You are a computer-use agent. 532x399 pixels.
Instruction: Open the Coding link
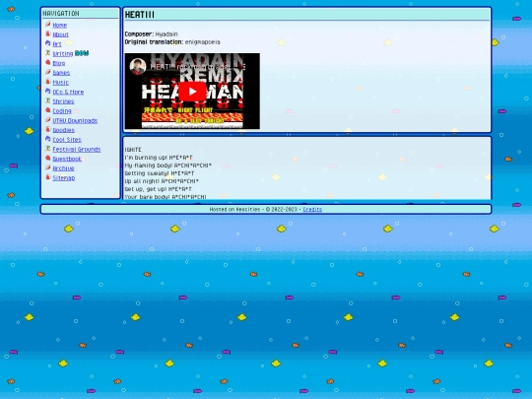[62, 110]
